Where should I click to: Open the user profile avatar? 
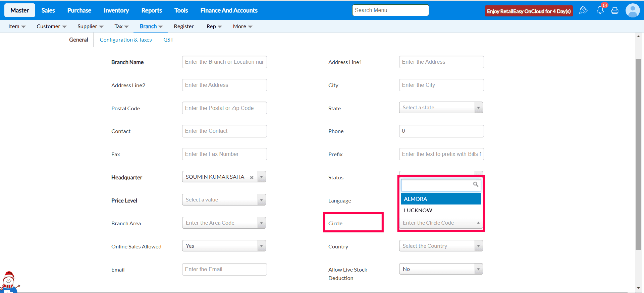[632, 10]
